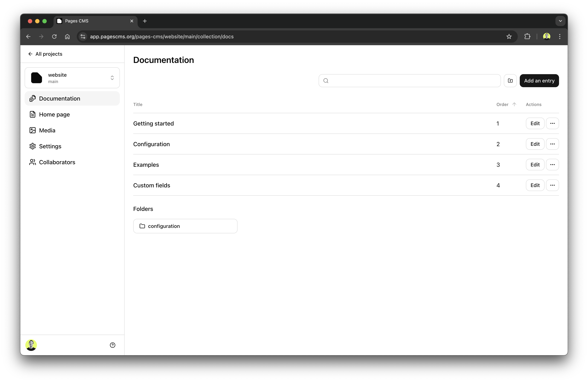The image size is (588, 382).
Task: Click the search magnifier icon in search bar
Action: point(326,80)
